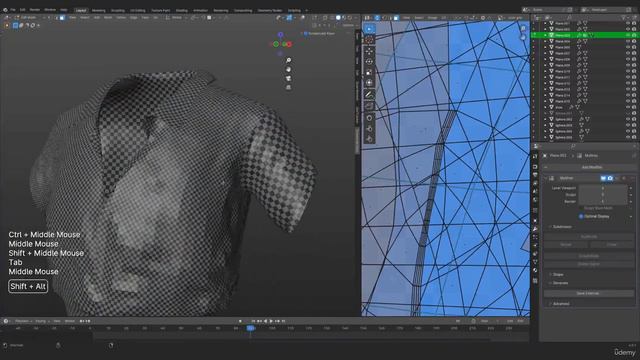Select the Move tool in UV editor toolbar
Image resolution: width=640 pixels, height=360 pixels.
(369, 51)
